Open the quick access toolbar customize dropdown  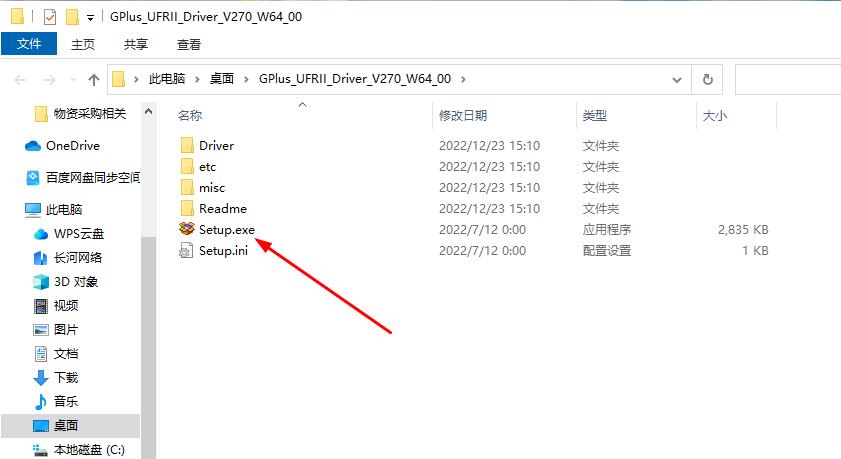(x=91, y=18)
